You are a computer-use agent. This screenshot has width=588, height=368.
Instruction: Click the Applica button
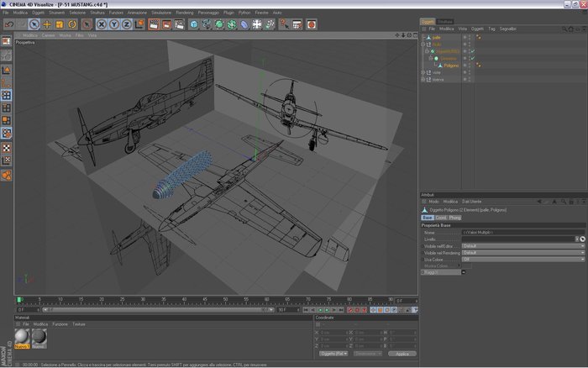[402, 354]
